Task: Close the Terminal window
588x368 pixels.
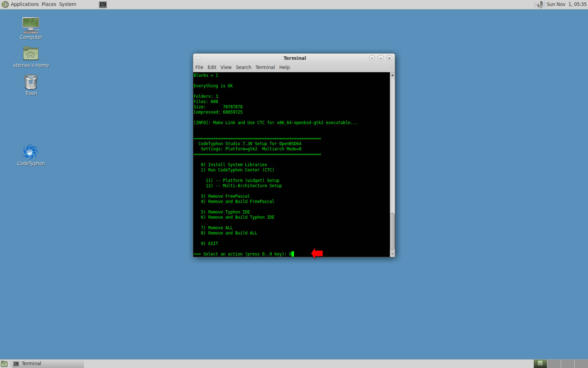Action: [x=389, y=58]
